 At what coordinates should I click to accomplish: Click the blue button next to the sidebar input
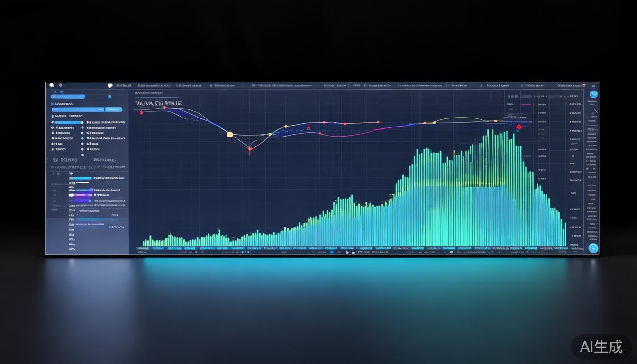pos(114,109)
